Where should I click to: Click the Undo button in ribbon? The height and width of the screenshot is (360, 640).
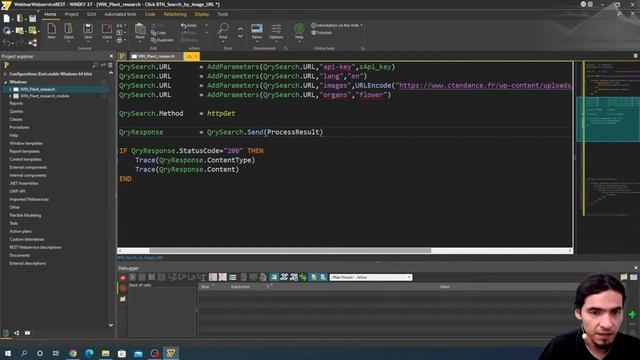click(189, 25)
